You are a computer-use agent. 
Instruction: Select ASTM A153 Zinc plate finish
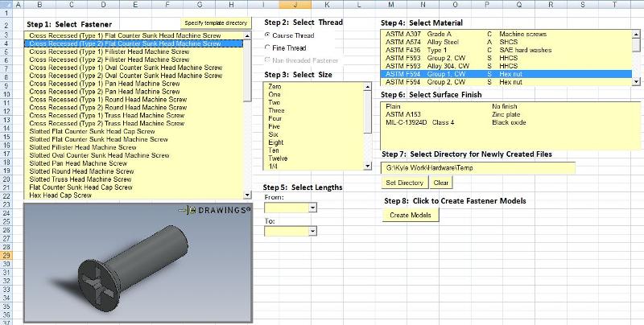coord(510,114)
